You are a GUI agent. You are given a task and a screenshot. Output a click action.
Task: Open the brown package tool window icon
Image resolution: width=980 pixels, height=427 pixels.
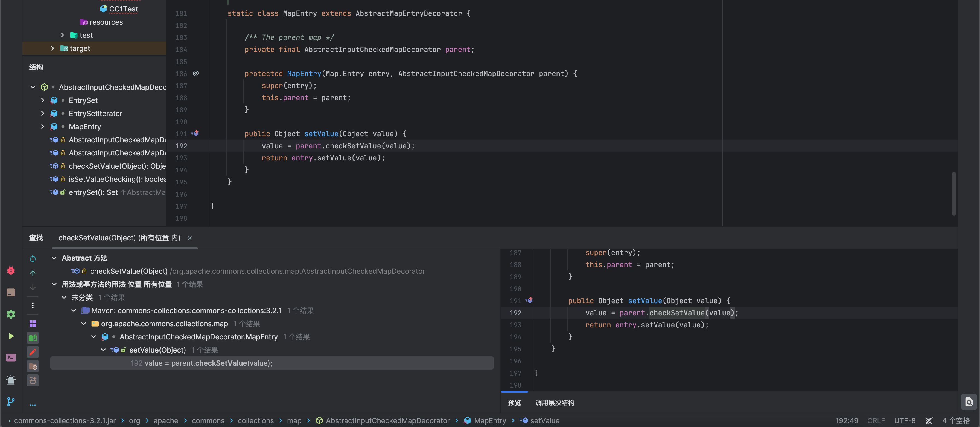11,292
